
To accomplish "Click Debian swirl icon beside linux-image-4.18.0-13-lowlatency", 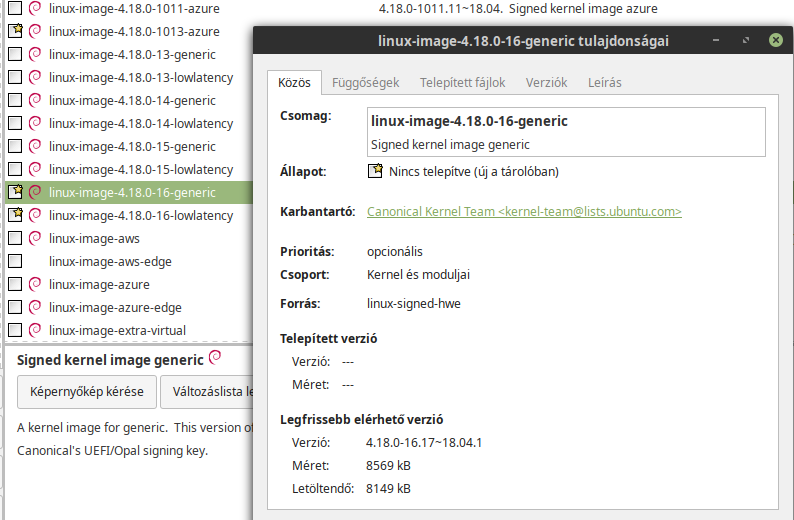I will [35, 77].
